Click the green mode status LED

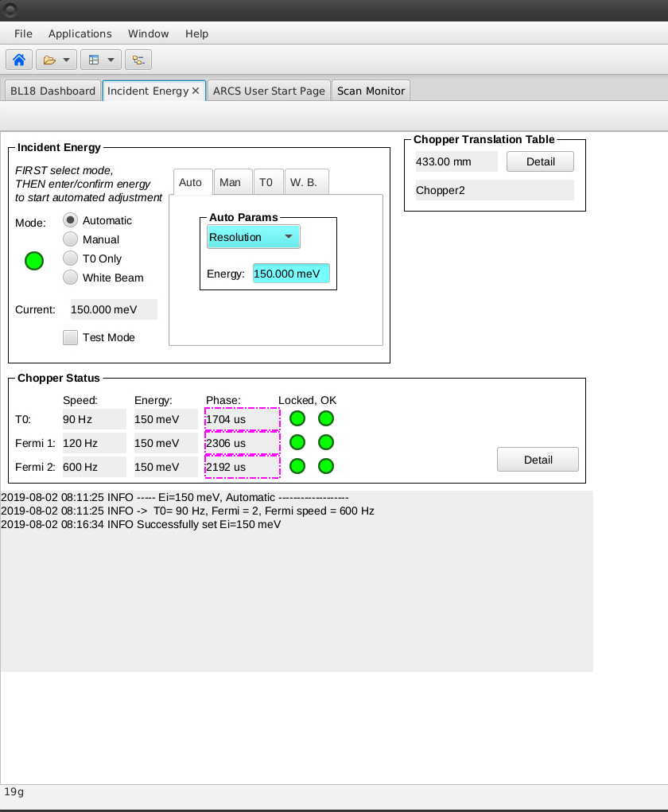[34, 260]
